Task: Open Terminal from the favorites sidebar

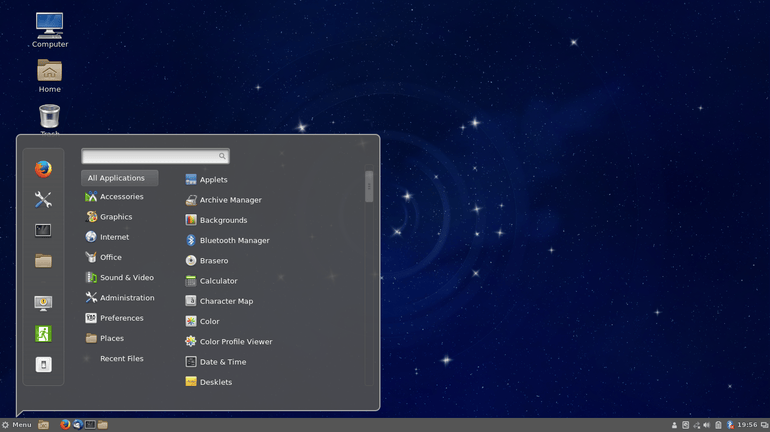Action: [x=43, y=230]
